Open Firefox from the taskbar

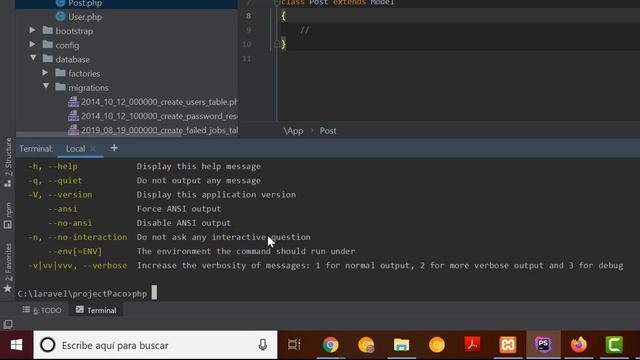(578, 345)
